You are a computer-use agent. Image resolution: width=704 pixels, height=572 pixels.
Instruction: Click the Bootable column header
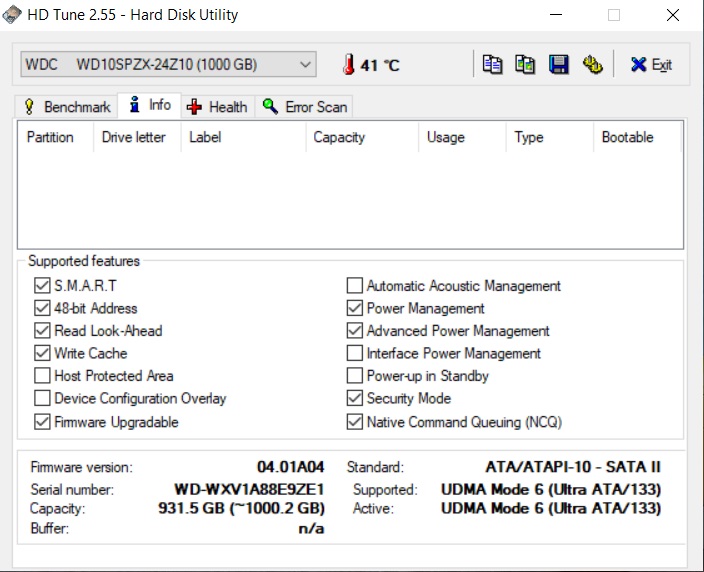click(638, 137)
